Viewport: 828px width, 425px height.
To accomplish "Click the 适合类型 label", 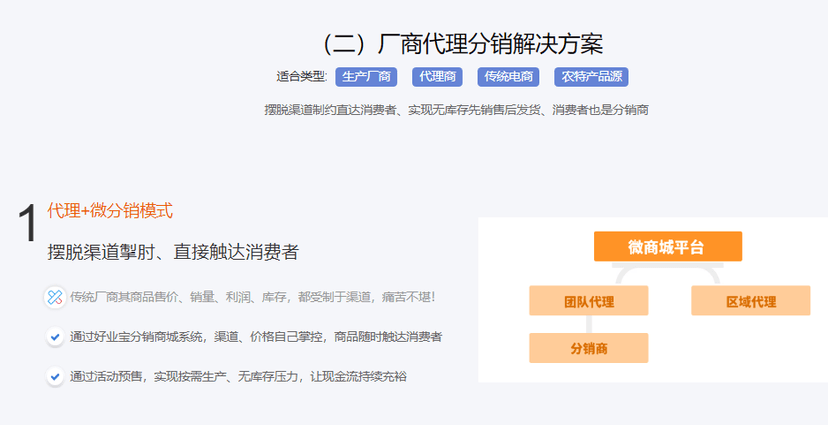I will point(301,76).
